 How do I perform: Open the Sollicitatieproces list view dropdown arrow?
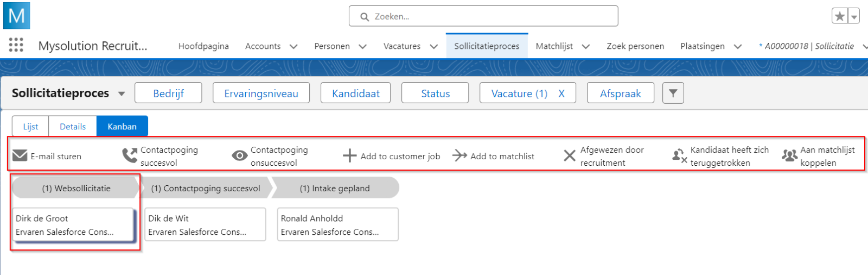coord(122,94)
